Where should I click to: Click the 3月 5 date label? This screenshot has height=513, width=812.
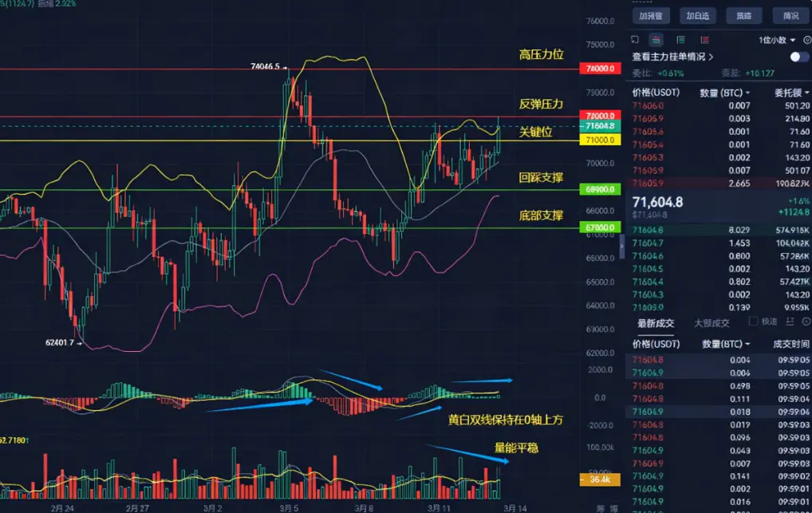[289, 508]
